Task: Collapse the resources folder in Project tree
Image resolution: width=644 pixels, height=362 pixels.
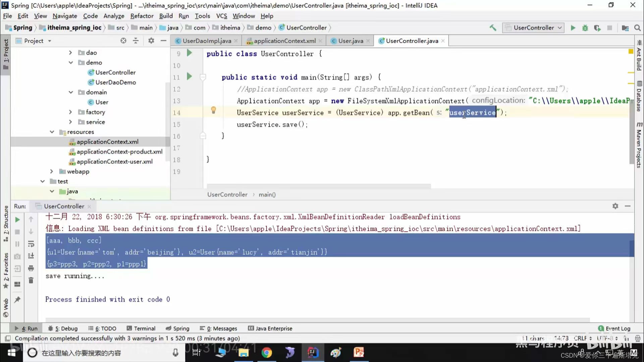Action: [52, 132]
